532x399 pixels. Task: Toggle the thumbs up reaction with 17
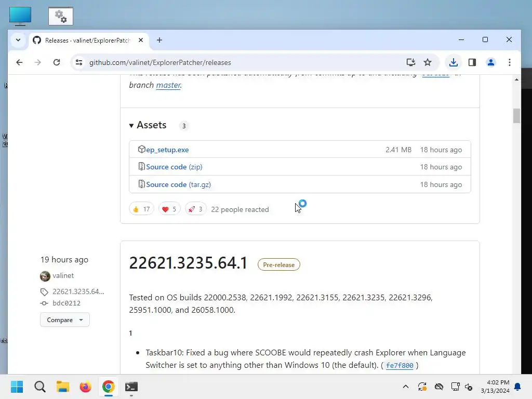(141, 209)
